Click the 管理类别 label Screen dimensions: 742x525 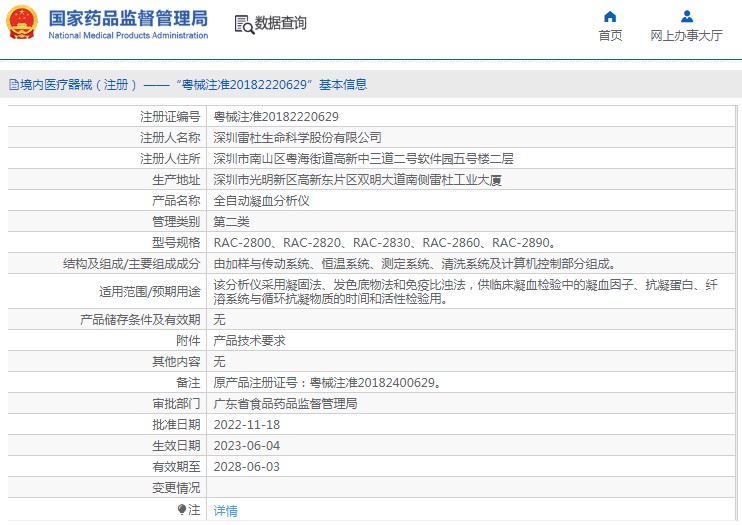click(176, 222)
